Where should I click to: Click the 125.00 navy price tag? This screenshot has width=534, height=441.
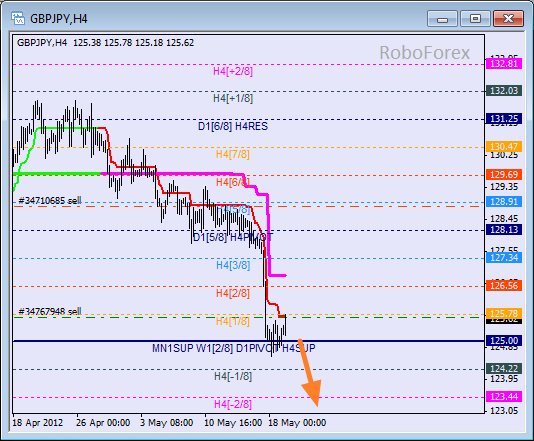(x=504, y=341)
